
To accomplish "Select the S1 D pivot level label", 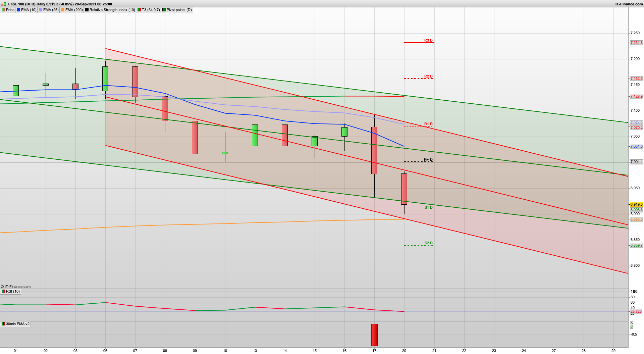I will [429, 208].
